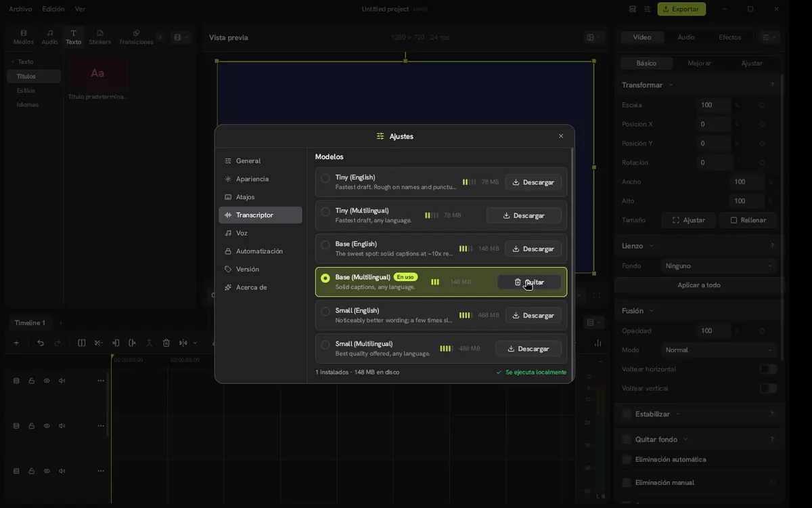The width and height of the screenshot is (812, 508).
Task: Check the Eliminación automática checkbox
Action: pyautogui.click(x=627, y=459)
